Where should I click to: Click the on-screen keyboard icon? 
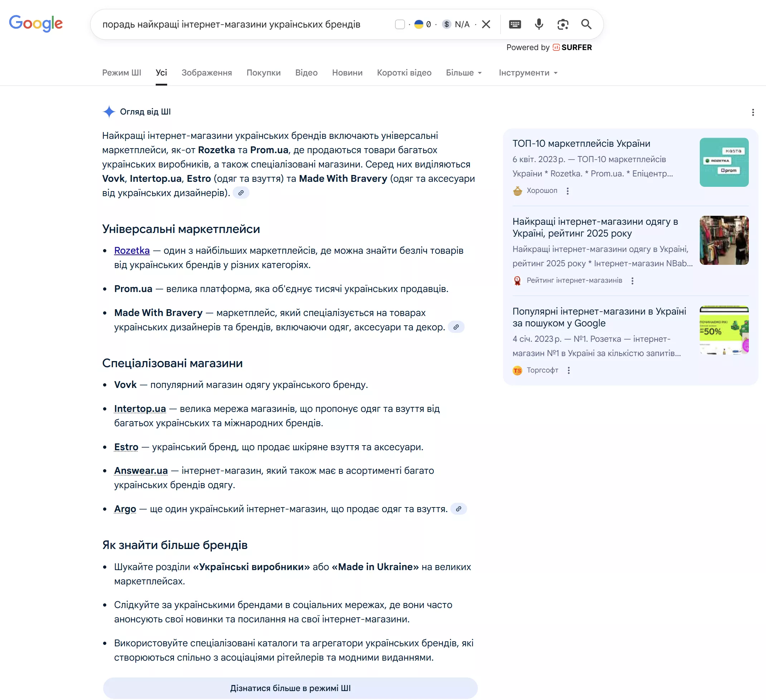tap(514, 24)
